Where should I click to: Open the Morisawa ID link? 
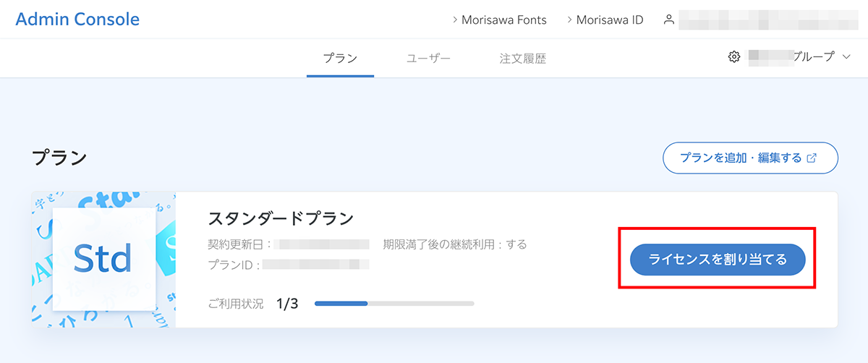tap(605, 20)
